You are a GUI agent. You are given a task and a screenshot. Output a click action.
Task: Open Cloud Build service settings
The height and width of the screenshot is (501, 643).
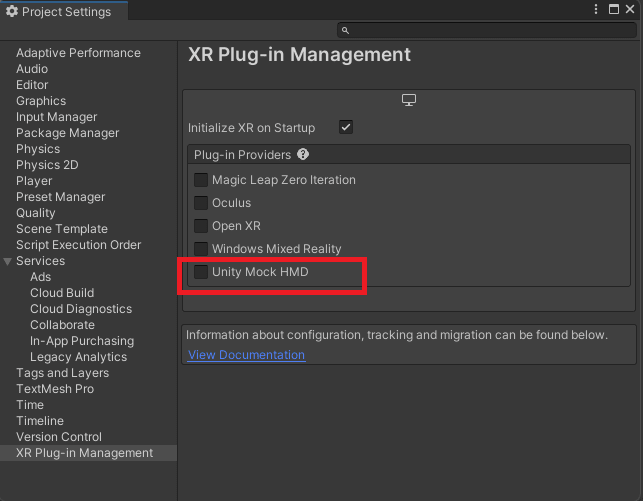click(x=62, y=293)
